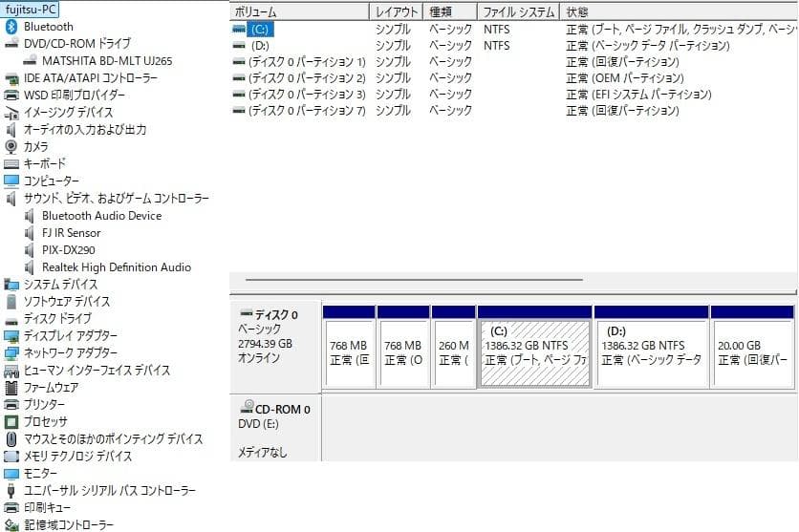
Task: Click the MATSHITA BD-MLT UJ265 device icon
Action: pyautogui.click(x=30, y=60)
